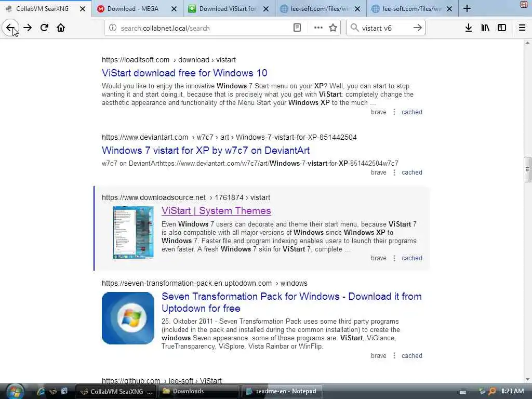Open the Library toolbar icon

click(485, 28)
